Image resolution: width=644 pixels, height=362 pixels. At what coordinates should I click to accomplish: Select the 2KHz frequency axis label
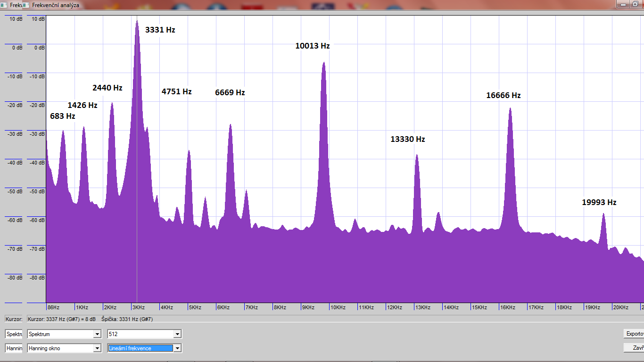pyautogui.click(x=110, y=307)
